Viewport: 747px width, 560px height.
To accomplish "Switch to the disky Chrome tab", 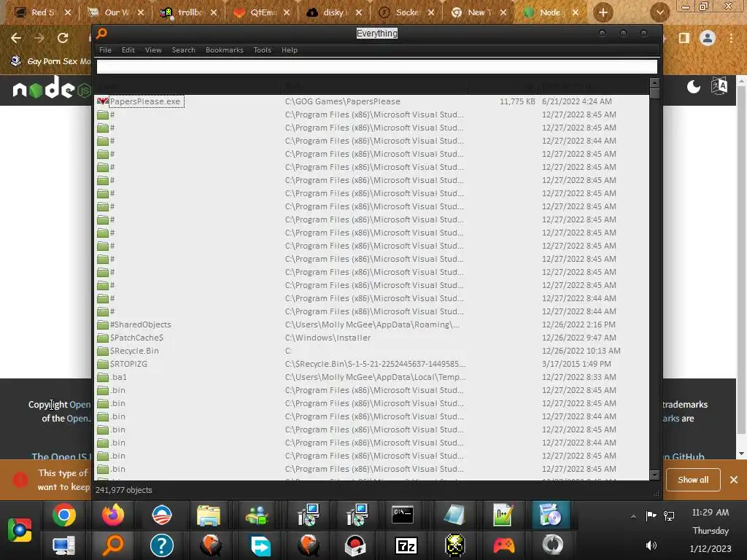I will (333, 12).
